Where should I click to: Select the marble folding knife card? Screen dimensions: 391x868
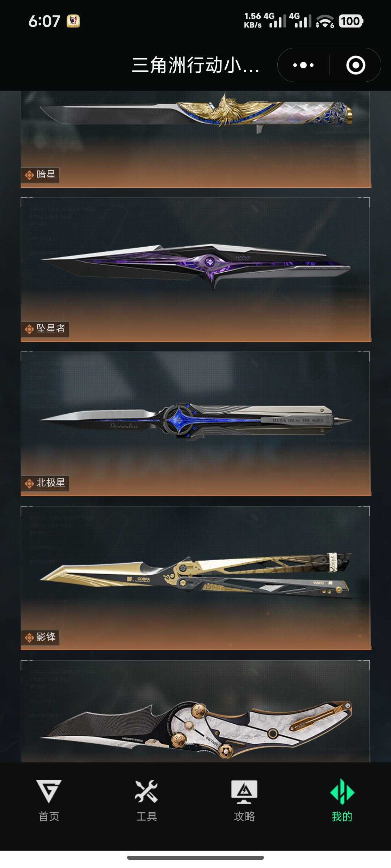[x=195, y=711]
